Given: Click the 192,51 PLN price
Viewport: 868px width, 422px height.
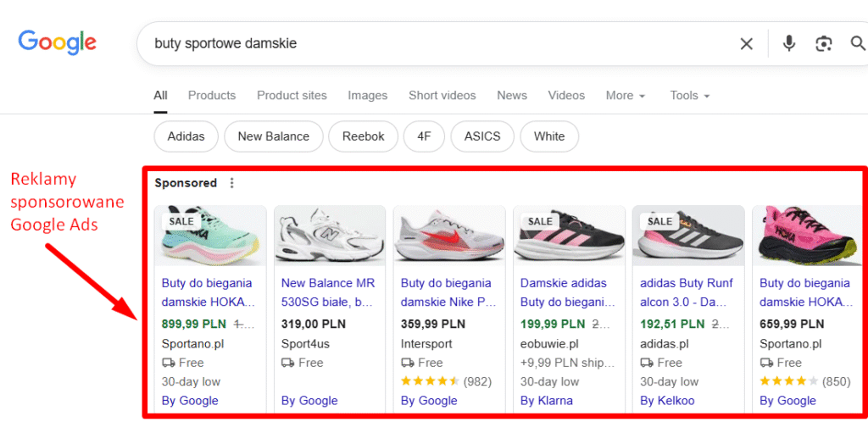Looking at the screenshot, I should 671,324.
